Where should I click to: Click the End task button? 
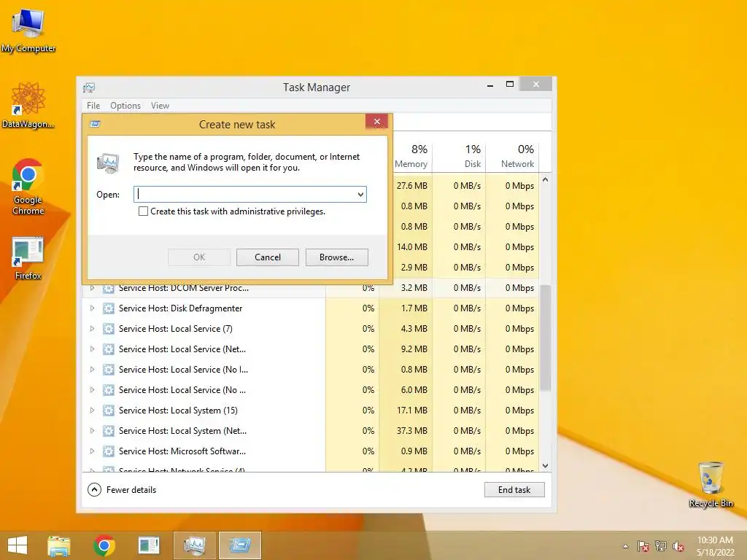(x=514, y=490)
